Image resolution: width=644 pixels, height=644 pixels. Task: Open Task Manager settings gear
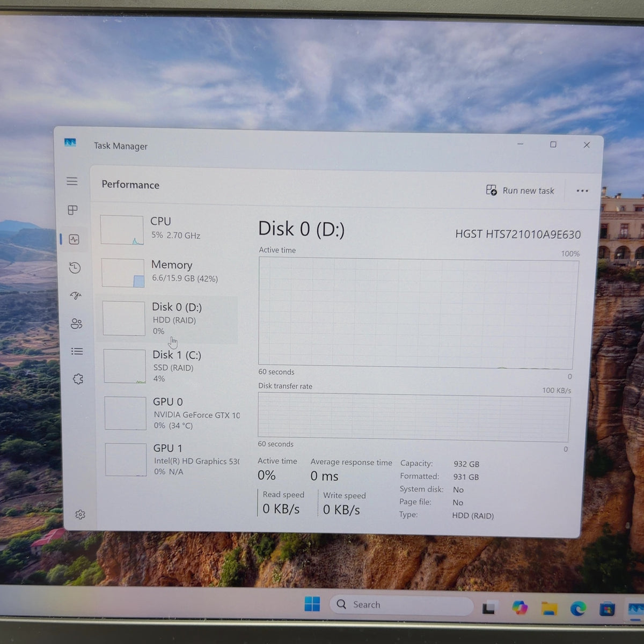pos(80,515)
